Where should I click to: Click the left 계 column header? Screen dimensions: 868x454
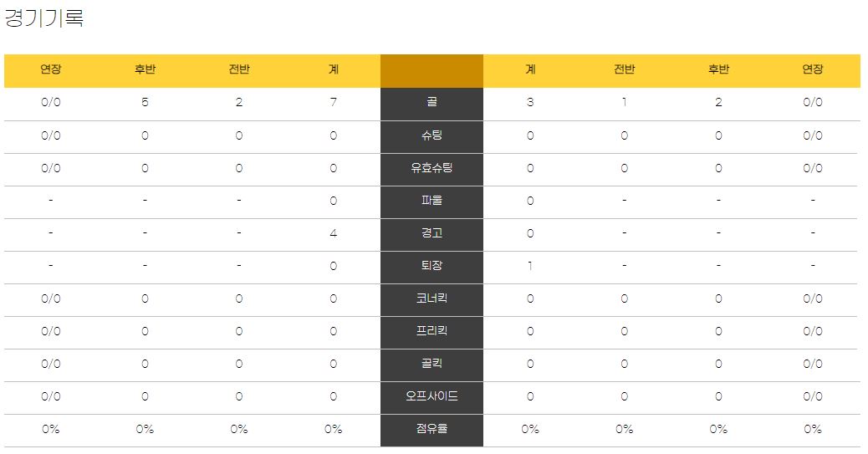click(334, 69)
